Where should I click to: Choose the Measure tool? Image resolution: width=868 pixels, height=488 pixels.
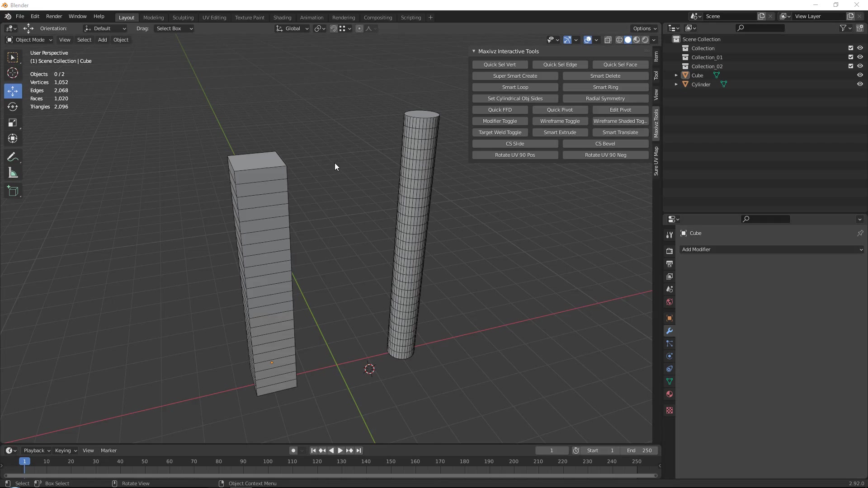pyautogui.click(x=13, y=173)
